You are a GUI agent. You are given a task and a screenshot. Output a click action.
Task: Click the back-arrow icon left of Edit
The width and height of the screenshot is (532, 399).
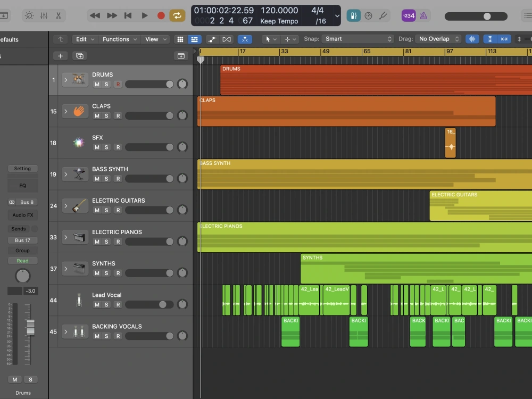(61, 39)
